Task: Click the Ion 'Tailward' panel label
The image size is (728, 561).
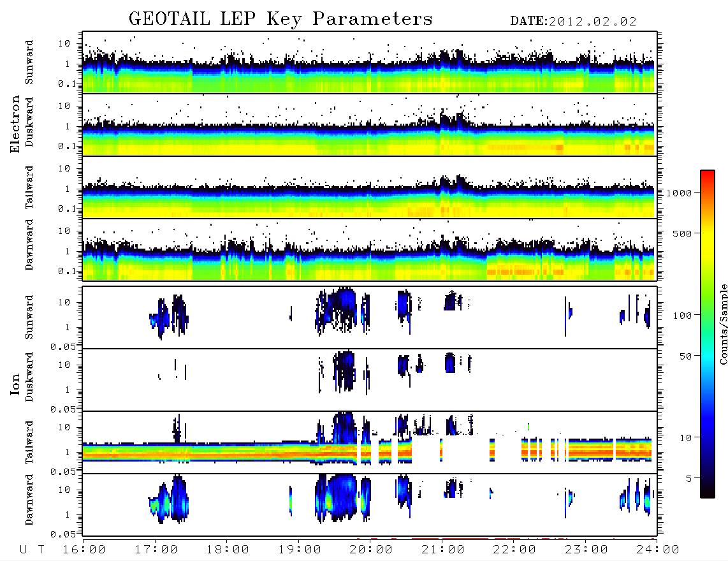Action: (29, 442)
